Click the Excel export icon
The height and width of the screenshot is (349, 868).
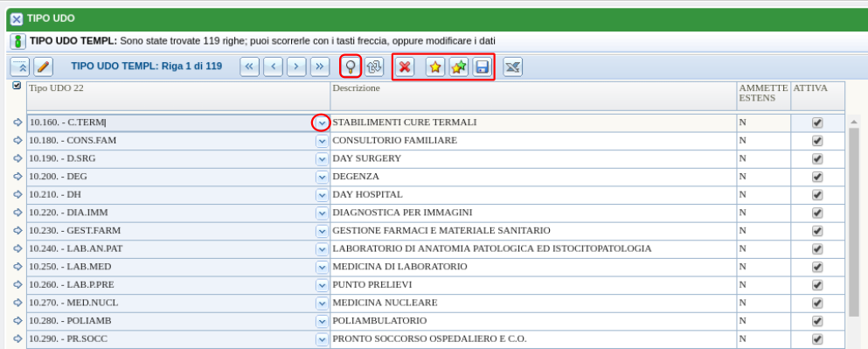point(512,67)
